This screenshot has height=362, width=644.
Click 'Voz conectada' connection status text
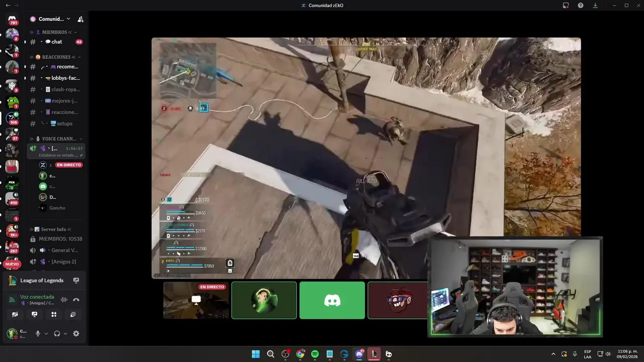(37, 297)
